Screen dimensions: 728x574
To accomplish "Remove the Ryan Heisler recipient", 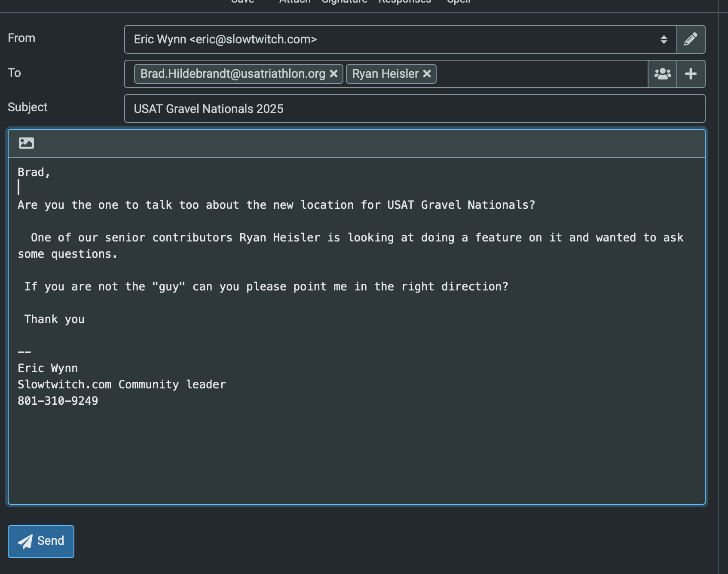I will click(x=427, y=74).
